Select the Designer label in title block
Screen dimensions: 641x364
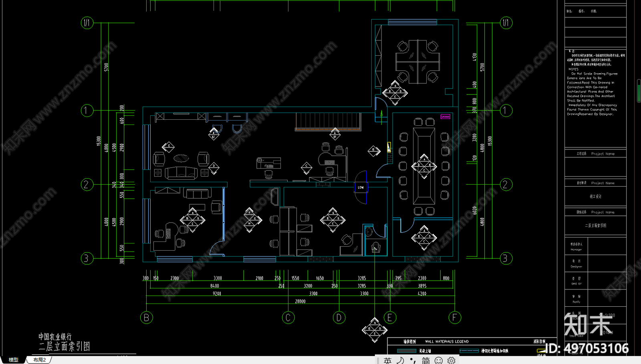[x=576, y=266]
